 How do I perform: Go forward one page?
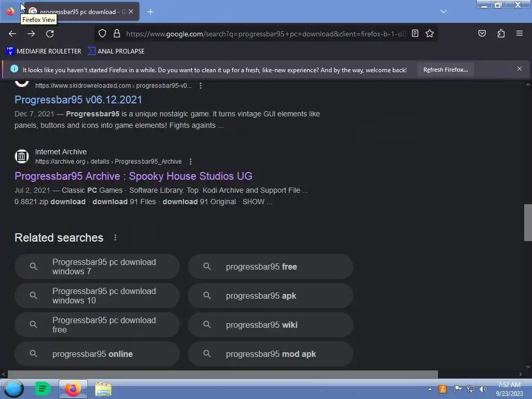31,34
